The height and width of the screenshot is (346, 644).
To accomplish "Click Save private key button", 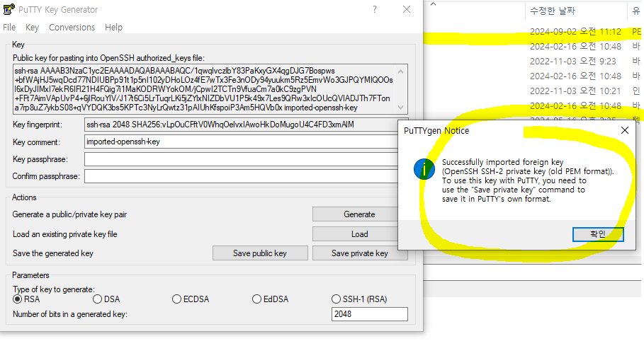I will pos(359,253).
